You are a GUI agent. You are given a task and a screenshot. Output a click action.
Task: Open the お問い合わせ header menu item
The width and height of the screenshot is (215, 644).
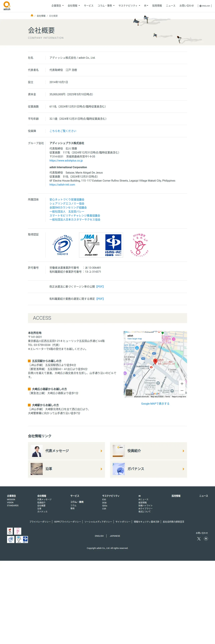[x=187, y=6]
